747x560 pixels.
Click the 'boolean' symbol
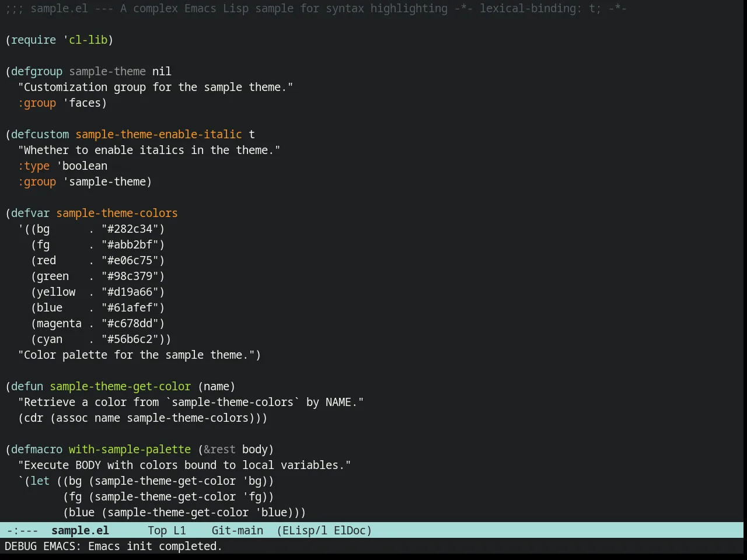pyautogui.click(x=85, y=166)
